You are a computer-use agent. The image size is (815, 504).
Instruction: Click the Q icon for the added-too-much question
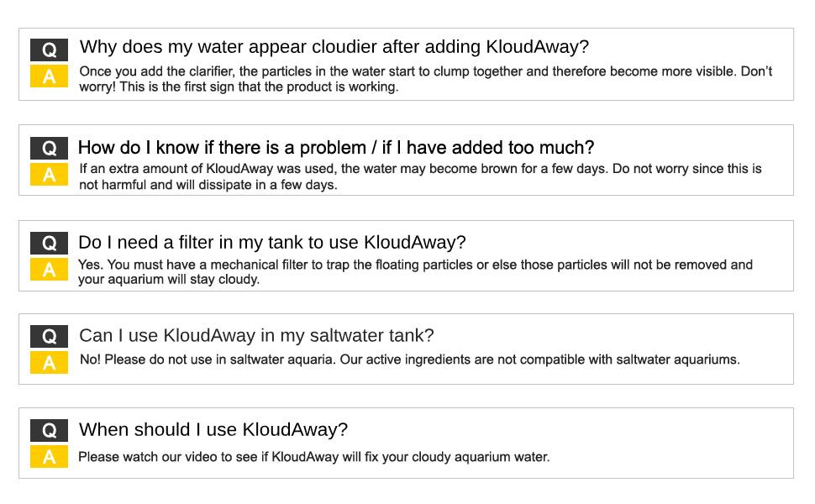pyautogui.click(x=49, y=149)
